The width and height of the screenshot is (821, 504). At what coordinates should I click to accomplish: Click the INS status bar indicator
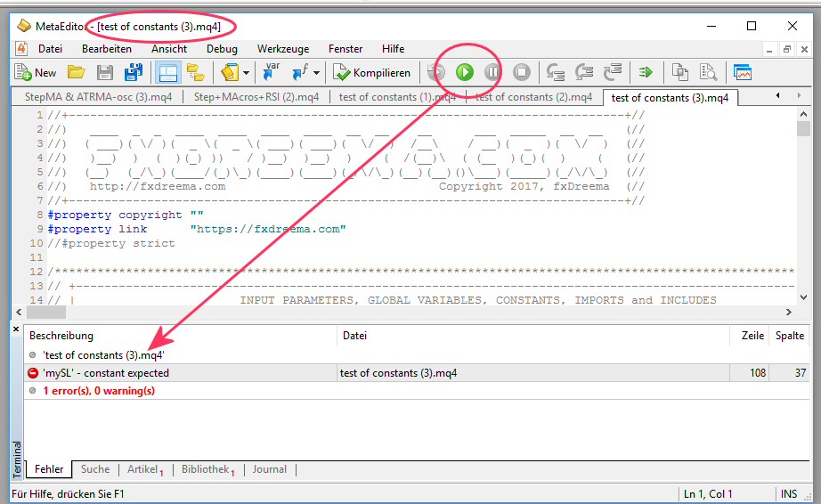click(x=789, y=494)
